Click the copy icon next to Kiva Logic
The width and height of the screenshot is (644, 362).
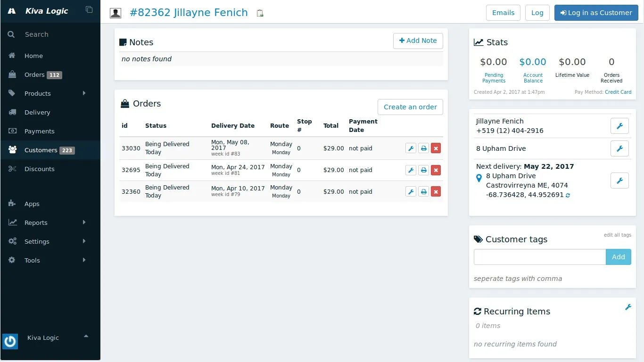pyautogui.click(x=89, y=9)
